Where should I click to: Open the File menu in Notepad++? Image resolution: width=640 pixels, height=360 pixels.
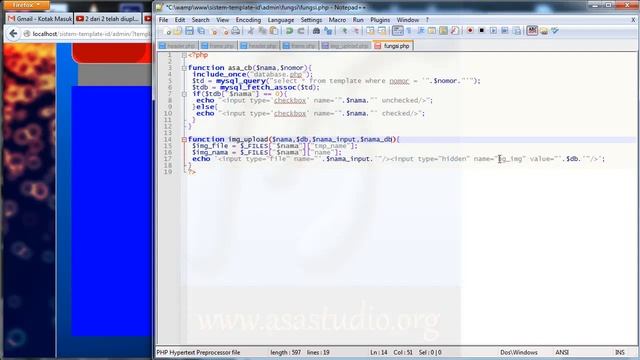pyautogui.click(x=163, y=20)
